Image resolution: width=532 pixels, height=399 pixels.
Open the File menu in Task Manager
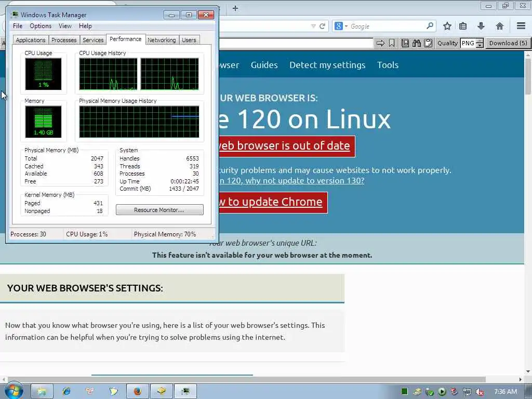click(18, 26)
